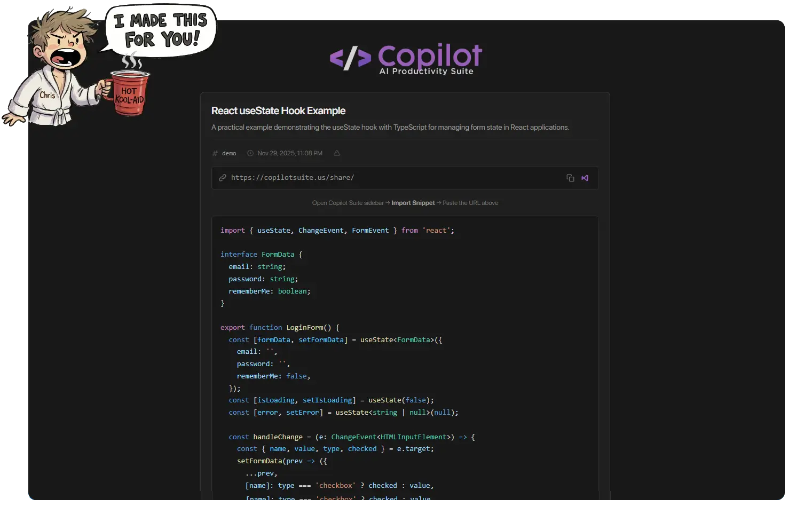Click the "setFormData(prev => ({" line

(x=282, y=461)
